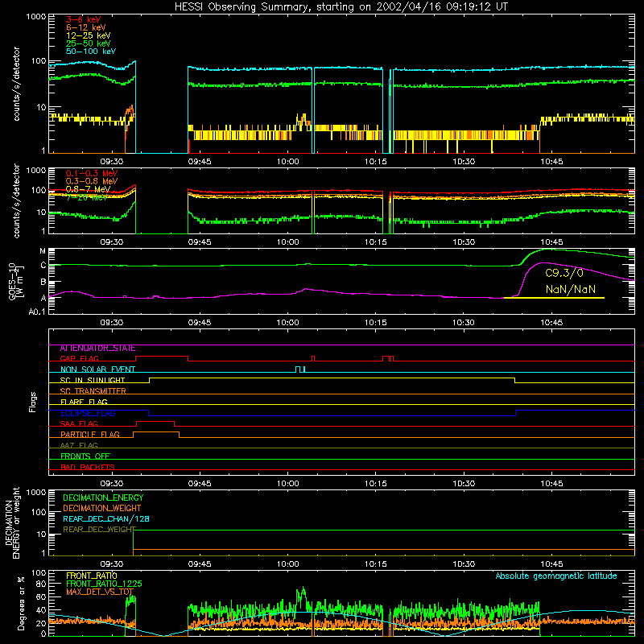
Task: Select the SC_TRANSMITTER flag label
Action: coord(93,391)
